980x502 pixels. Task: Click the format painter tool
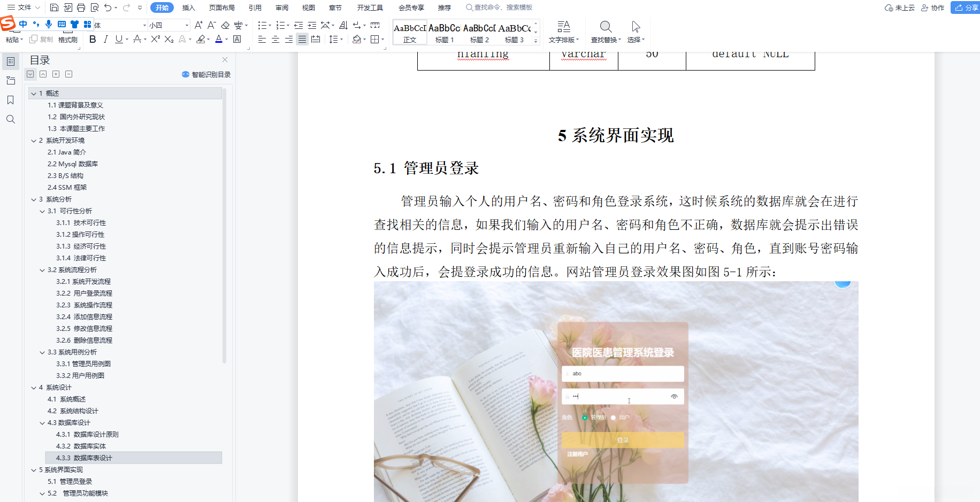67,39
